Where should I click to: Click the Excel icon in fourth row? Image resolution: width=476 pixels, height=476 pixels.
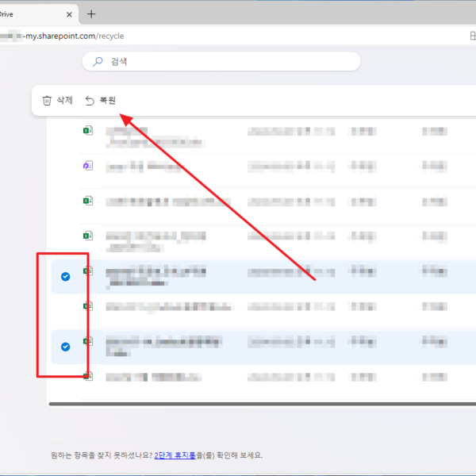tap(89, 236)
